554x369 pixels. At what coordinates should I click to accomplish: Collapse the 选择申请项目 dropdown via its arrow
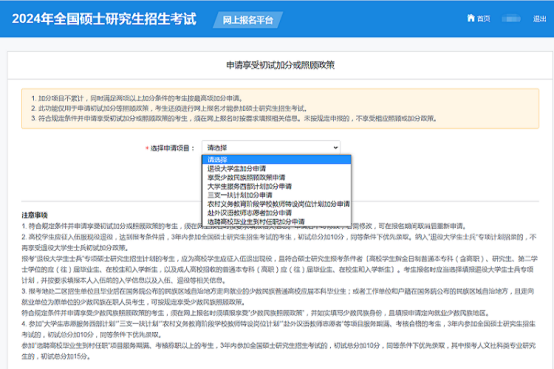pos(335,148)
